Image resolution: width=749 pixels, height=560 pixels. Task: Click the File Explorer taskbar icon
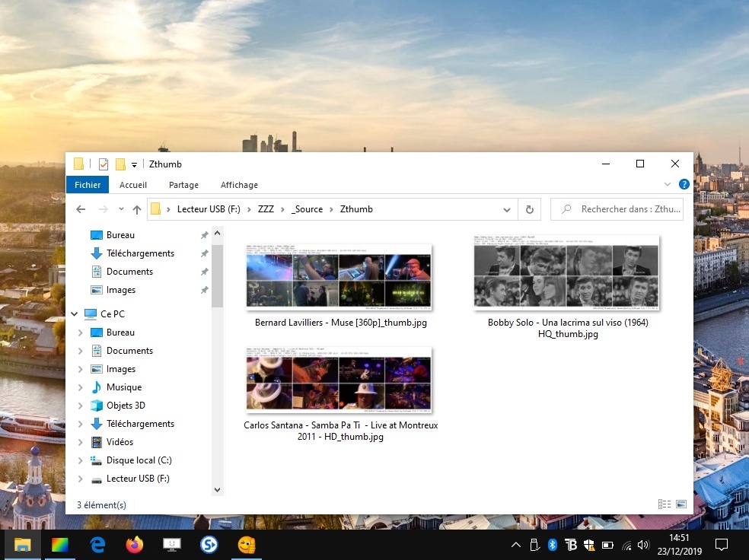point(22,544)
